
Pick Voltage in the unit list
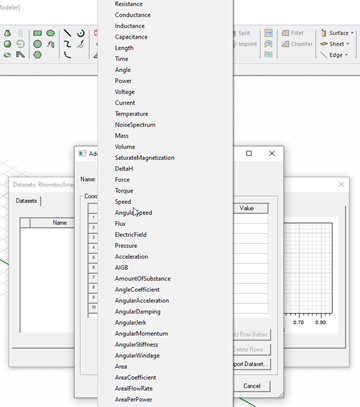[x=125, y=92]
